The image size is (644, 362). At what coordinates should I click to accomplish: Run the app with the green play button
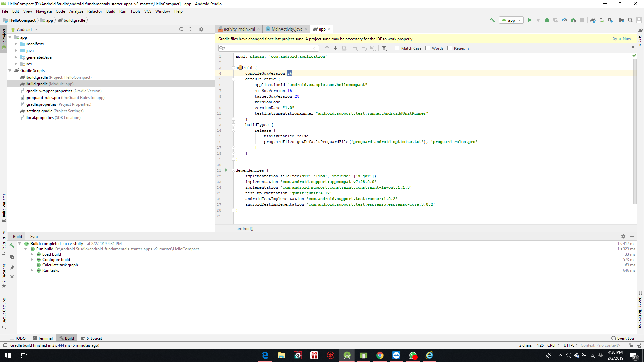[x=530, y=20]
